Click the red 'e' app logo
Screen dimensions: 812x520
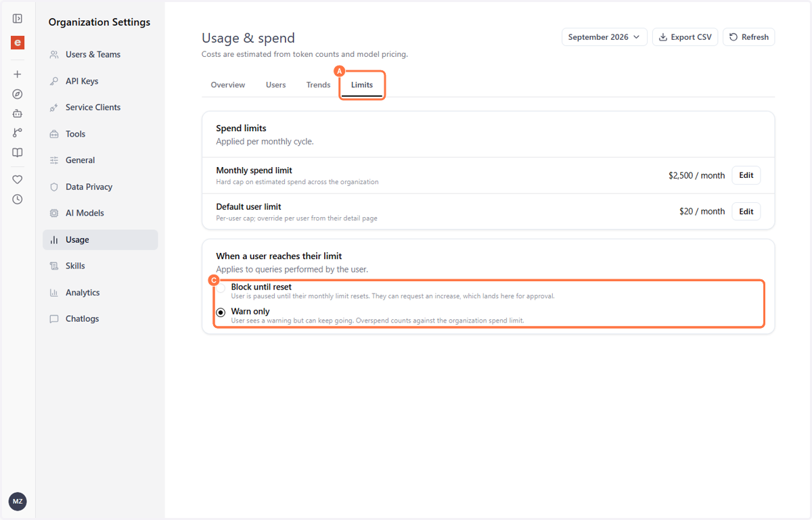[18, 43]
